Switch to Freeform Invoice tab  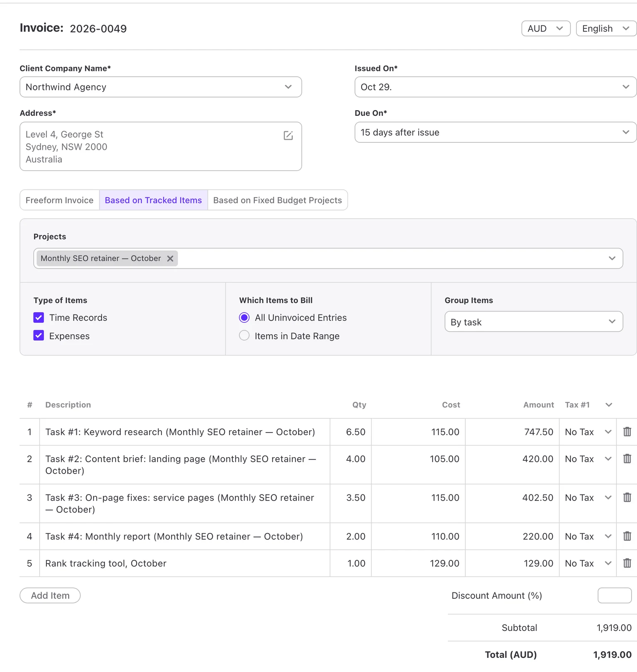60,200
